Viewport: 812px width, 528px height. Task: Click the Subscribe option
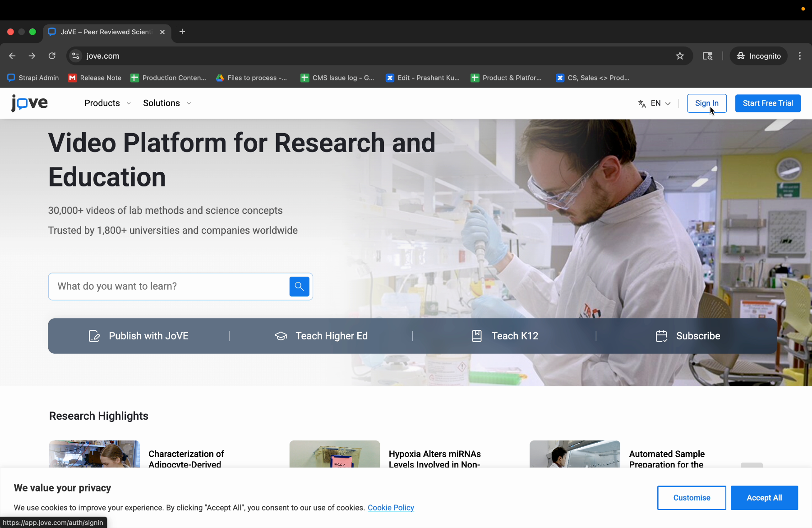(687, 336)
